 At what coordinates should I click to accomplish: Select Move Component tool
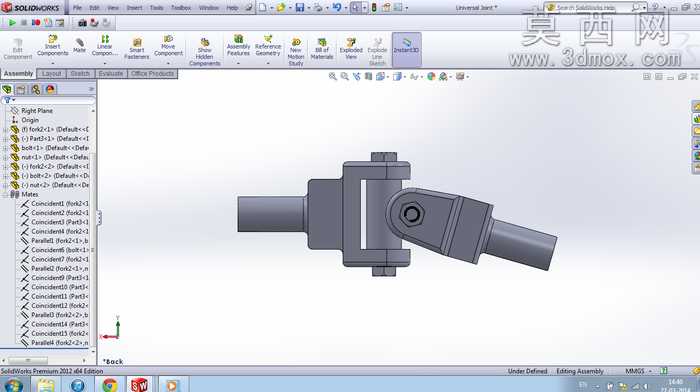tap(168, 46)
